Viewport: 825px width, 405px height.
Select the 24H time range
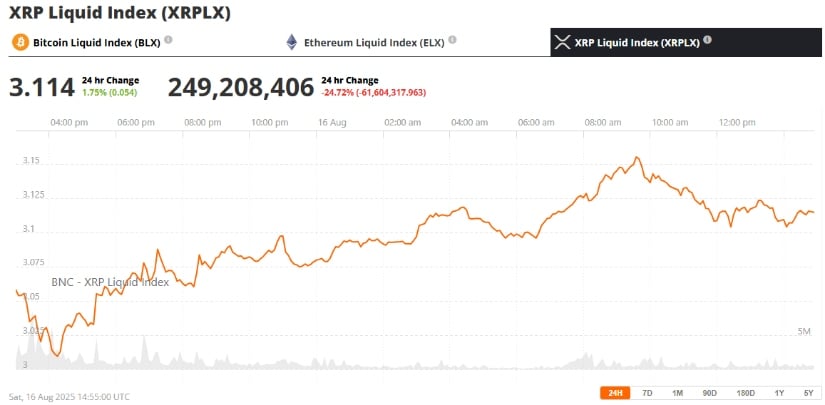point(615,393)
